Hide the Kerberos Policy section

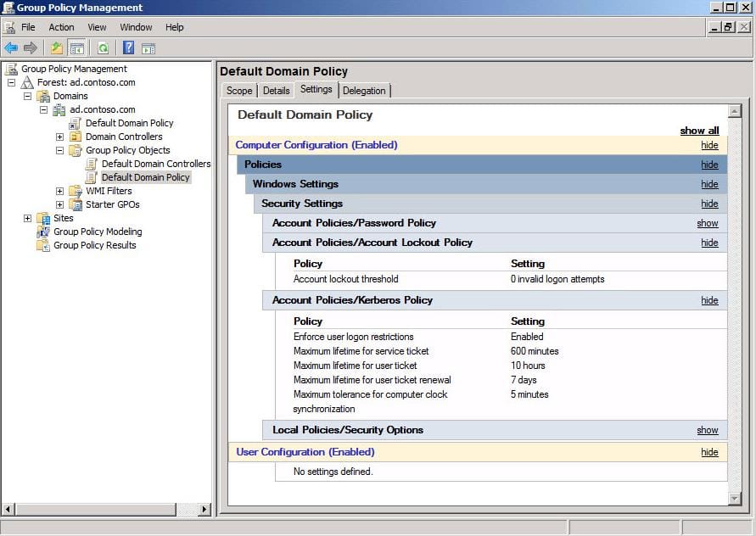[x=709, y=300]
